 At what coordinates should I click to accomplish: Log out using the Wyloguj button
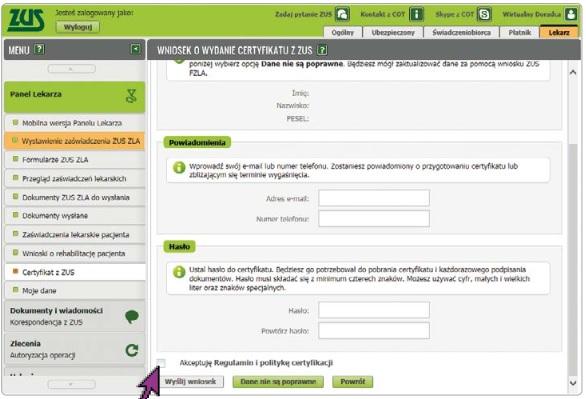[78, 27]
